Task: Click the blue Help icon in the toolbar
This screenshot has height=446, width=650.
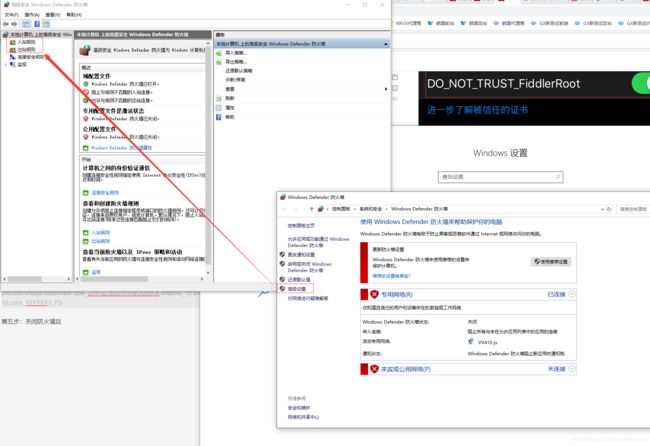Action: (x=37, y=24)
